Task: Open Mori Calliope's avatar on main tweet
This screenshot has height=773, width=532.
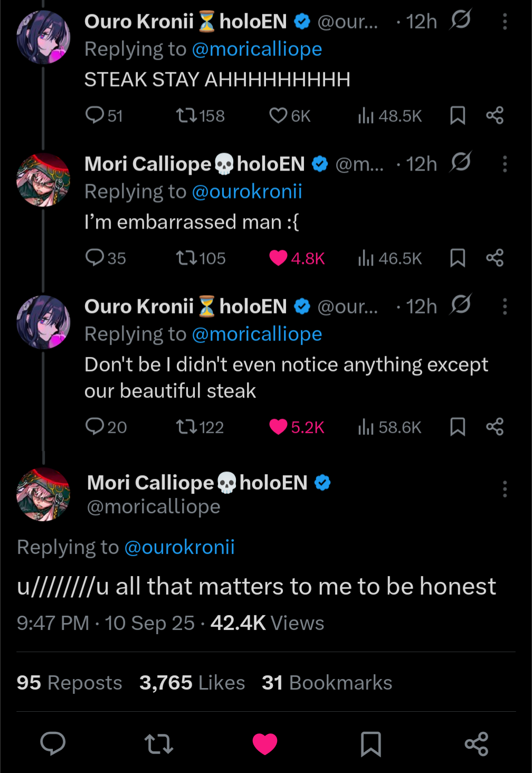Action: (43, 494)
